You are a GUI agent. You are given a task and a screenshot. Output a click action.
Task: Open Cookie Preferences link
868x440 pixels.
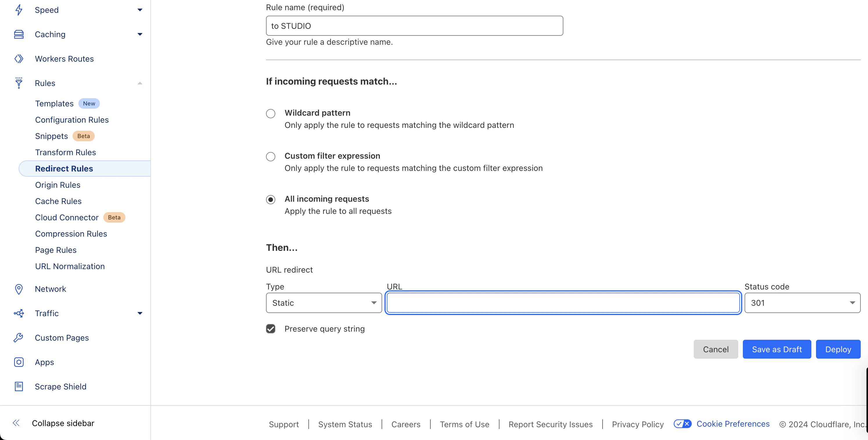(733, 424)
